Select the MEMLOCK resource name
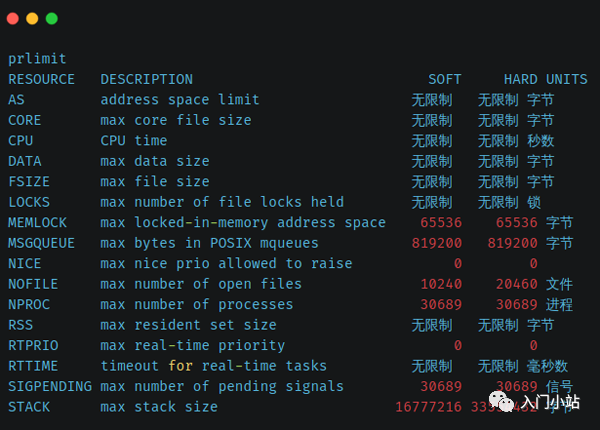The image size is (600, 430). pos(38,223)
